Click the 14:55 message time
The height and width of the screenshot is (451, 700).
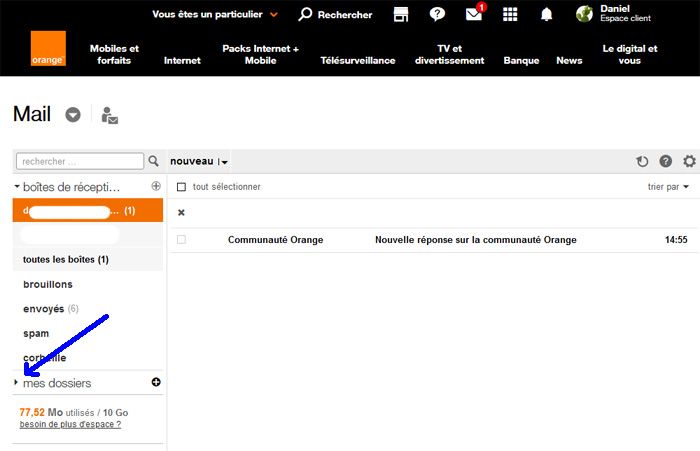pos(676,240)
